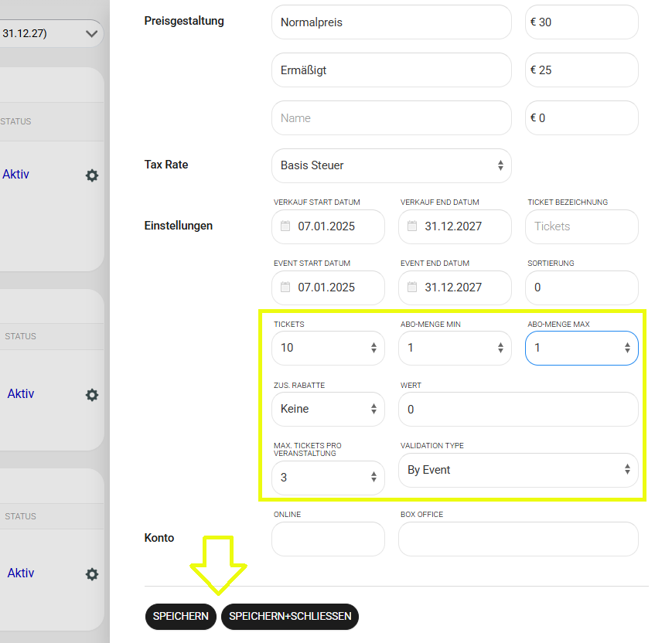Open the Abo-Menge Min selector
672x643 pixels.
[x=455, y=348]
